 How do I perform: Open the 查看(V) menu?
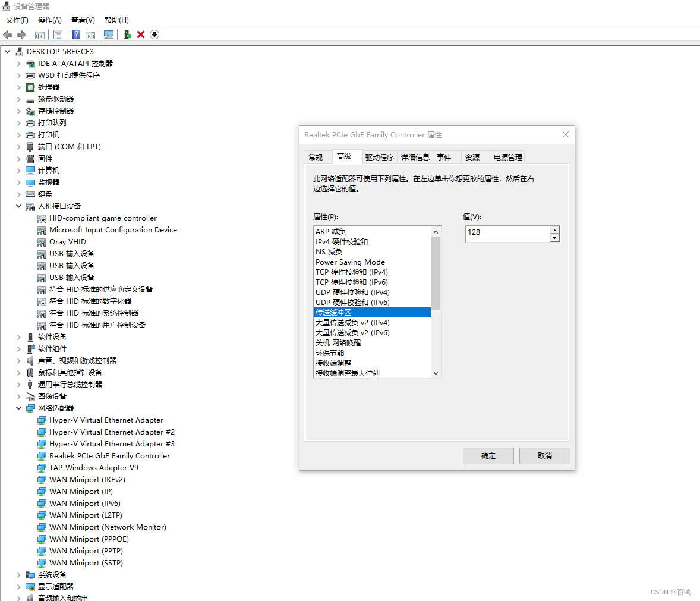click(x=83, y=20)
